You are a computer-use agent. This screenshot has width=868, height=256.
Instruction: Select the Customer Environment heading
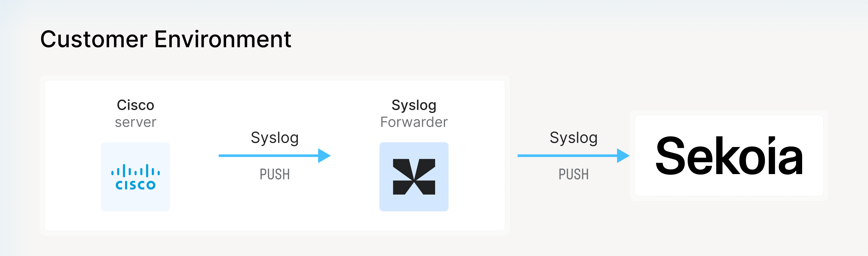(x=166, y=39)
